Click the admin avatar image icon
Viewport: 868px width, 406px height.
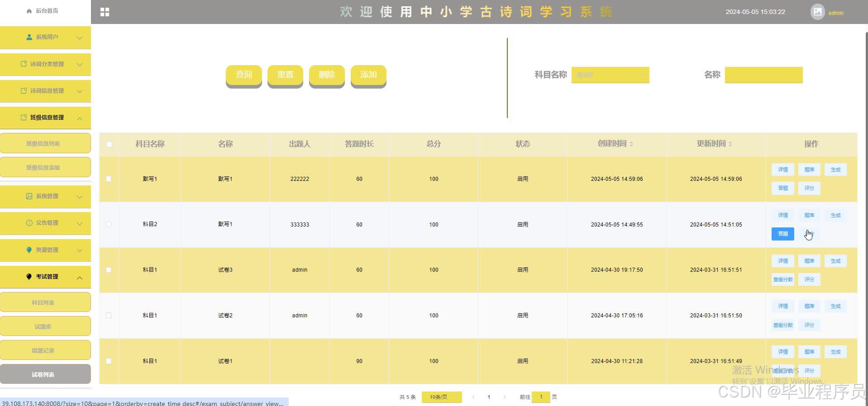(817, 12)
